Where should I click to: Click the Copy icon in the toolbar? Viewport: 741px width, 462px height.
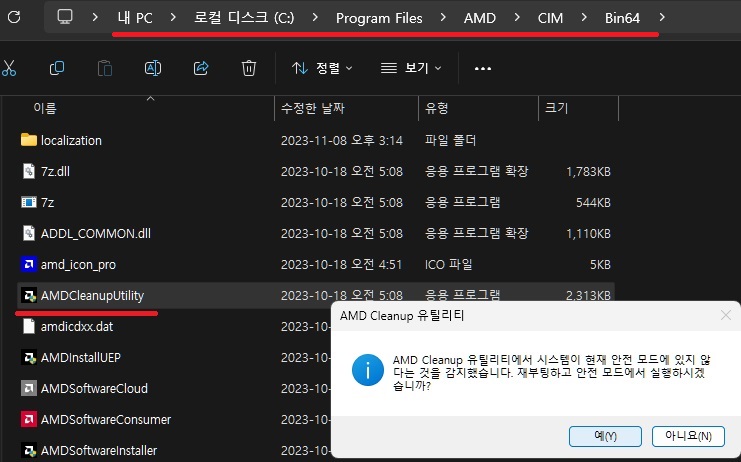(57, 68)
